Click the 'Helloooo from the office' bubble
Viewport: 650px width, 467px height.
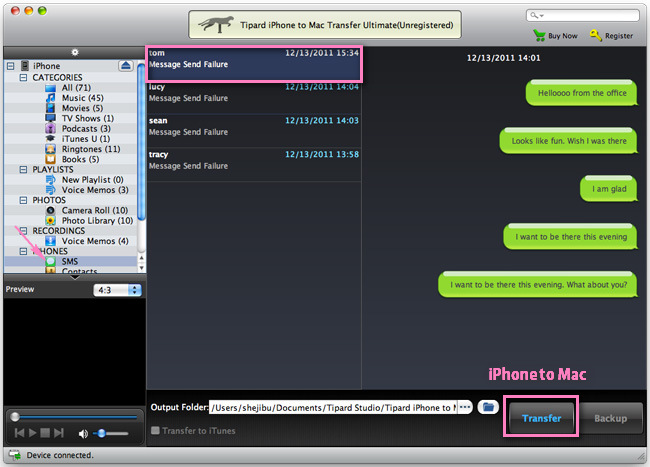click(x=582, y=93)
